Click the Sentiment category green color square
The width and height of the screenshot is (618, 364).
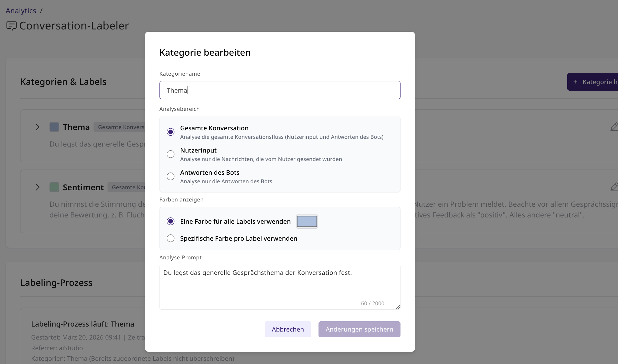(x=54, y=187)
